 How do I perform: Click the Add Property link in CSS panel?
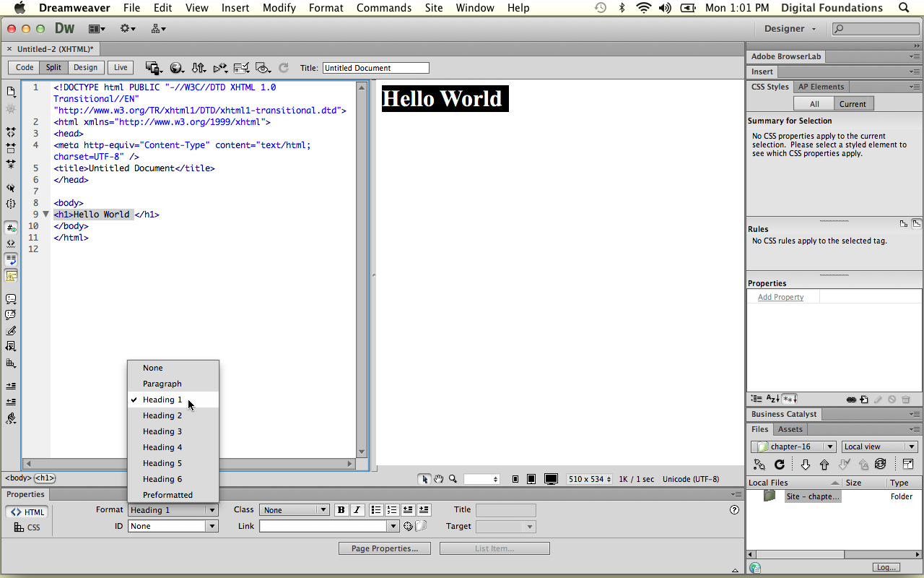click(x=780, y=296)
